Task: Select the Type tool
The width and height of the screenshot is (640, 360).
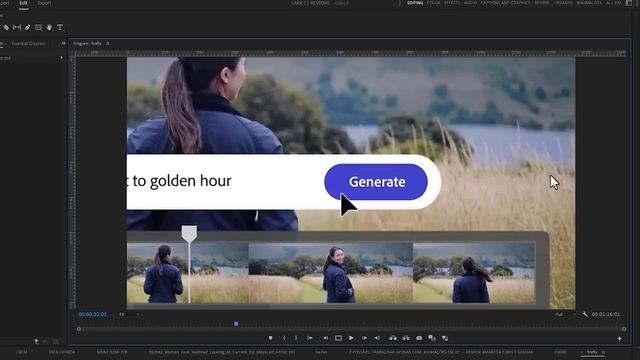Action: click(60, 27)
